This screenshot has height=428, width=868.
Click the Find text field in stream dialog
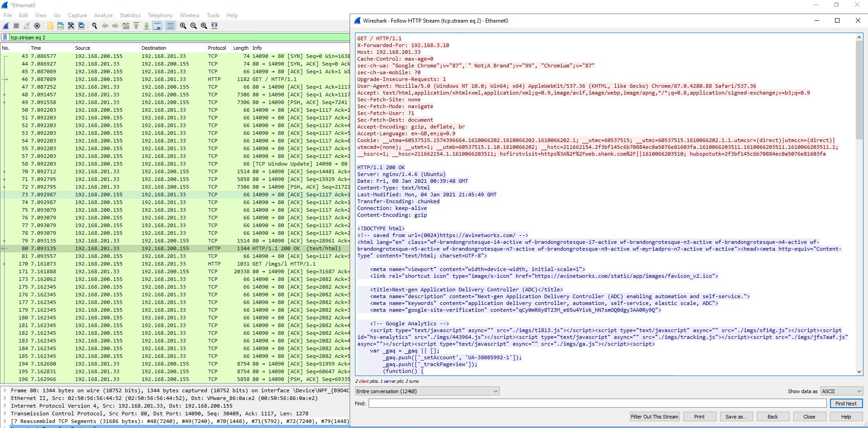pyautogui.click(x=597, y=404)
